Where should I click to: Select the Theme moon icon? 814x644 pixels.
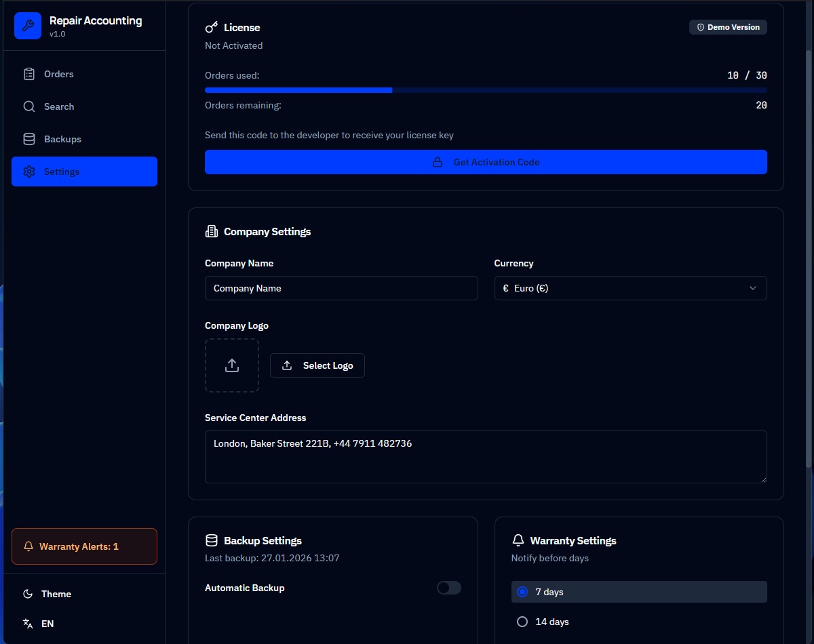tap(28, 594)
